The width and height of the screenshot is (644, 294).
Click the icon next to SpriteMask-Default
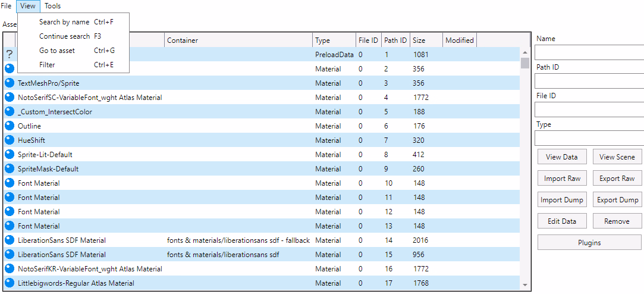pos(10,169)
